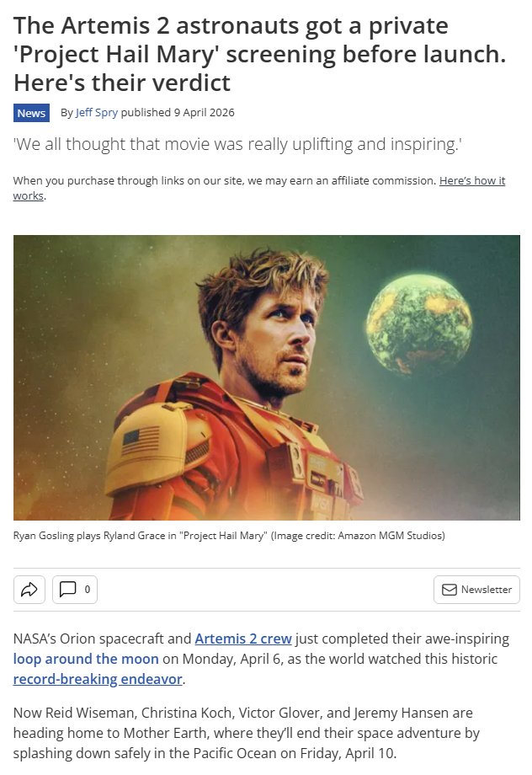This screenshot has height=775, width=532.
Task: Open the record-breaking endeavor link
Action: tap(98, 679)
